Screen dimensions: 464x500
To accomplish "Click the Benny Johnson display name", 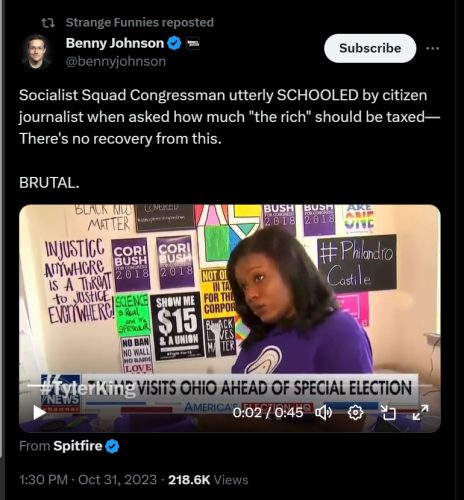I will 115,43.
